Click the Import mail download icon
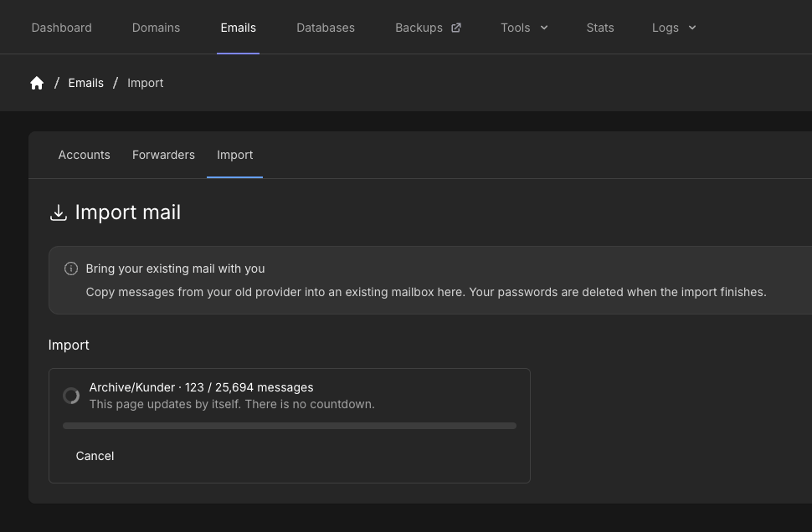812x532 pixels. click(59, 212)
